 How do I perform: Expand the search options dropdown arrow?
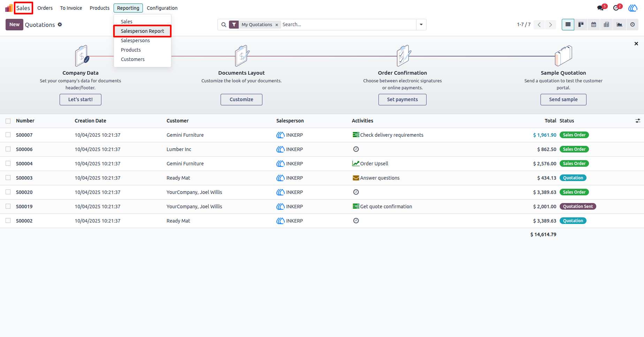click(421, 24)
